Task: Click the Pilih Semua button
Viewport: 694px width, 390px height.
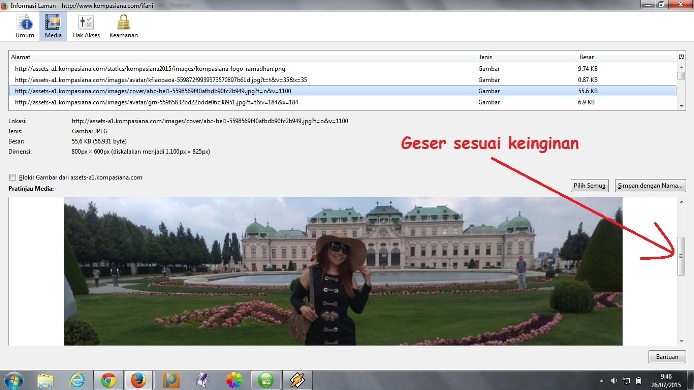Action: 590,185
